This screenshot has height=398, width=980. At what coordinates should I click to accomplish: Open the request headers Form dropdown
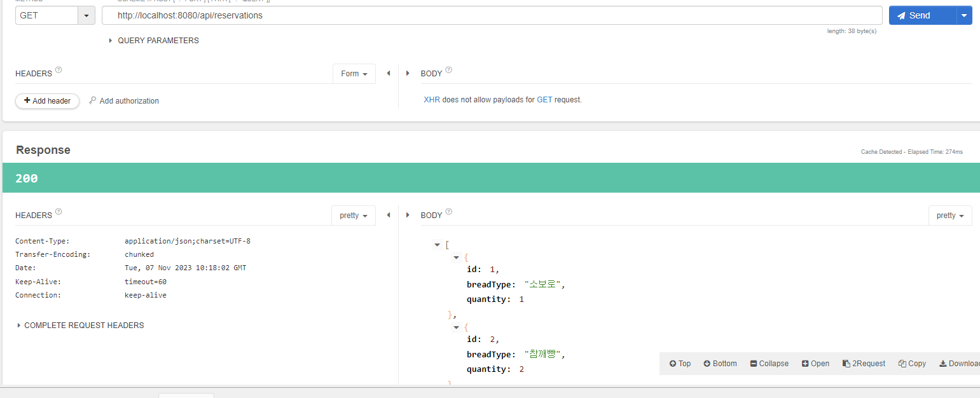[354, 74]
